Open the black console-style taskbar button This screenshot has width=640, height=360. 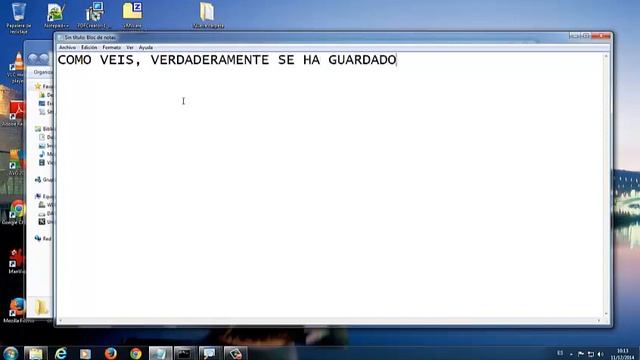(185, 353)
